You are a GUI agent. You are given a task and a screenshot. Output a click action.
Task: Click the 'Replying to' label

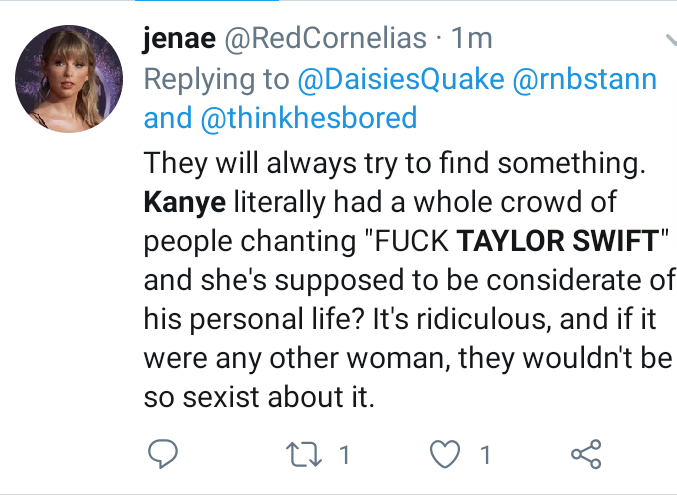pyautogui.click(x=216, y=80)
